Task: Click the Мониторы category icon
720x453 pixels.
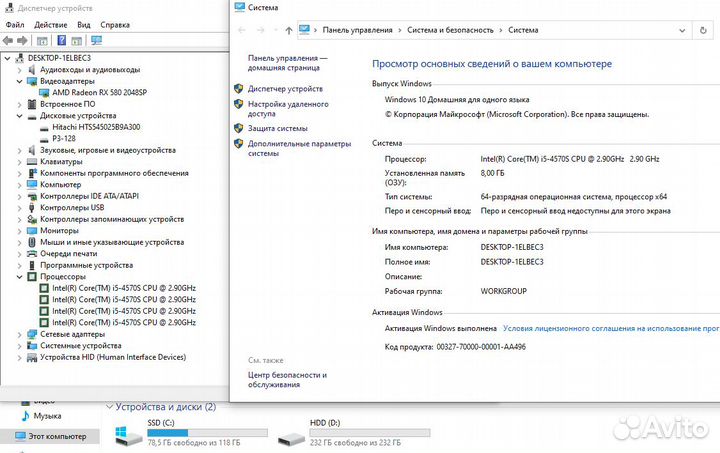Action: (32, 230)
